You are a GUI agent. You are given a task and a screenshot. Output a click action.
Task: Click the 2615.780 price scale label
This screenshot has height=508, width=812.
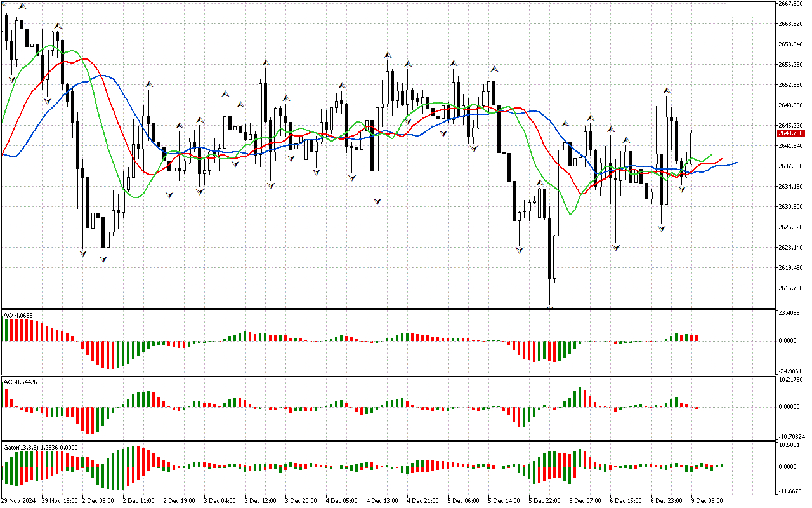(790, 288)
